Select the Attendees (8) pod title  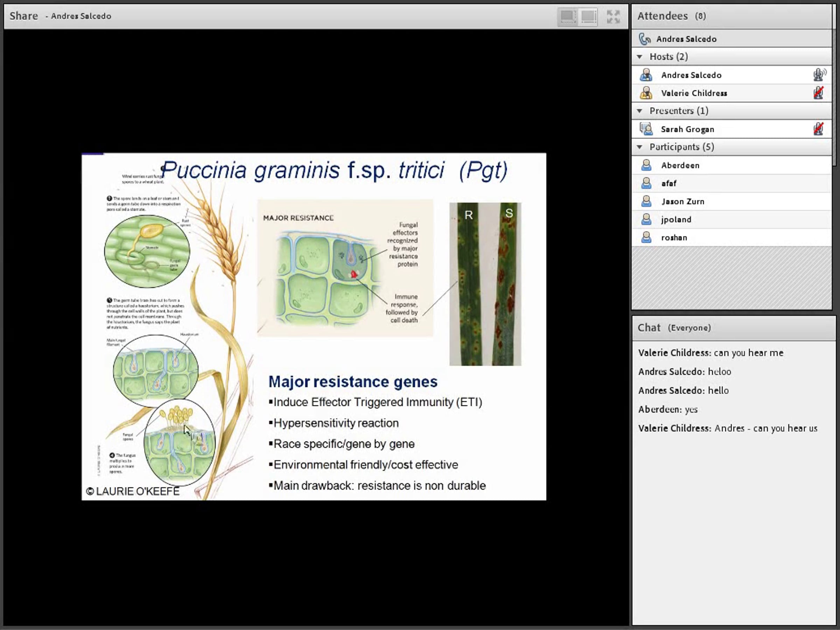[671, 16]
